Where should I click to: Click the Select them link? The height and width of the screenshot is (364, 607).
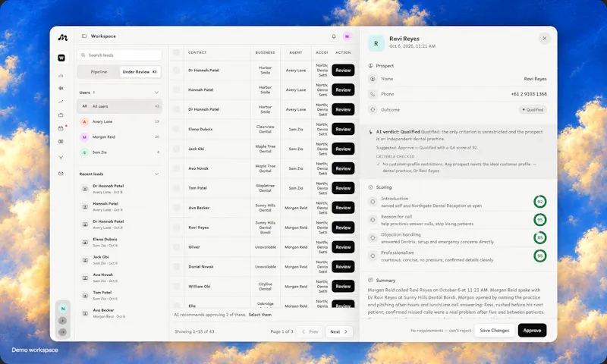click(x=259, y=315)
